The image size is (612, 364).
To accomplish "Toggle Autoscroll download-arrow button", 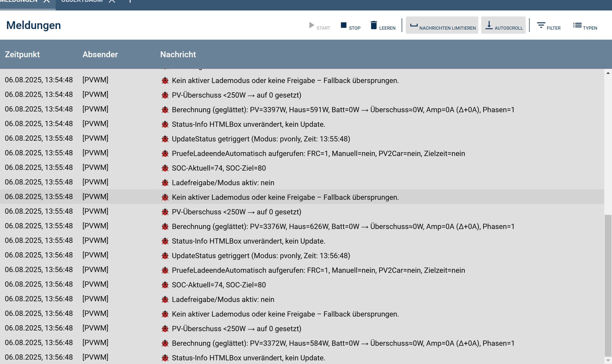I will click(x=503, y=25).
